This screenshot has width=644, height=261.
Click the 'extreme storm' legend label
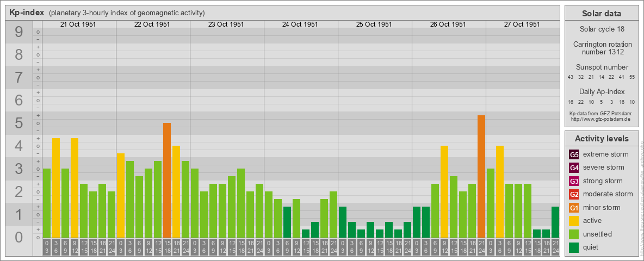605,154
